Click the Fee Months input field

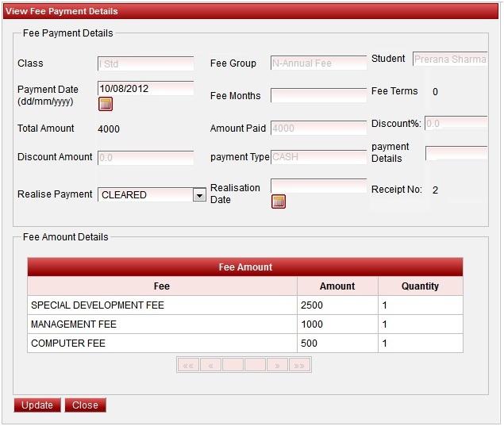pos(318,95)
